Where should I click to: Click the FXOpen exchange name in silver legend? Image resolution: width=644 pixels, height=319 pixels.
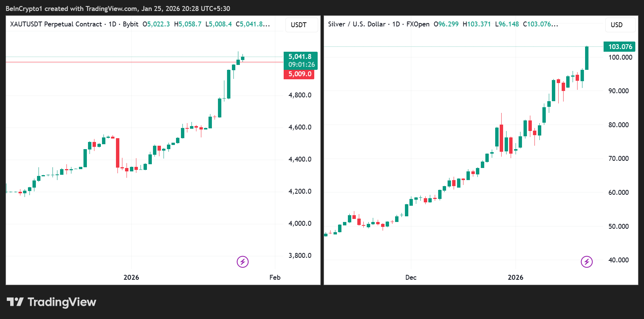pos(418,24)
